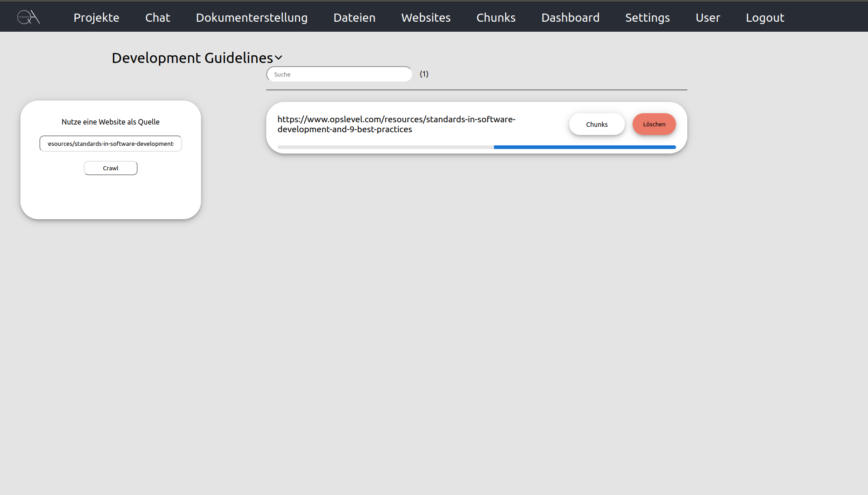Image resolution: width=868 pixels, height=495 pixels.
Task: Navigate to Dateien
Action: pyautogui.click(x=355, y=18)
